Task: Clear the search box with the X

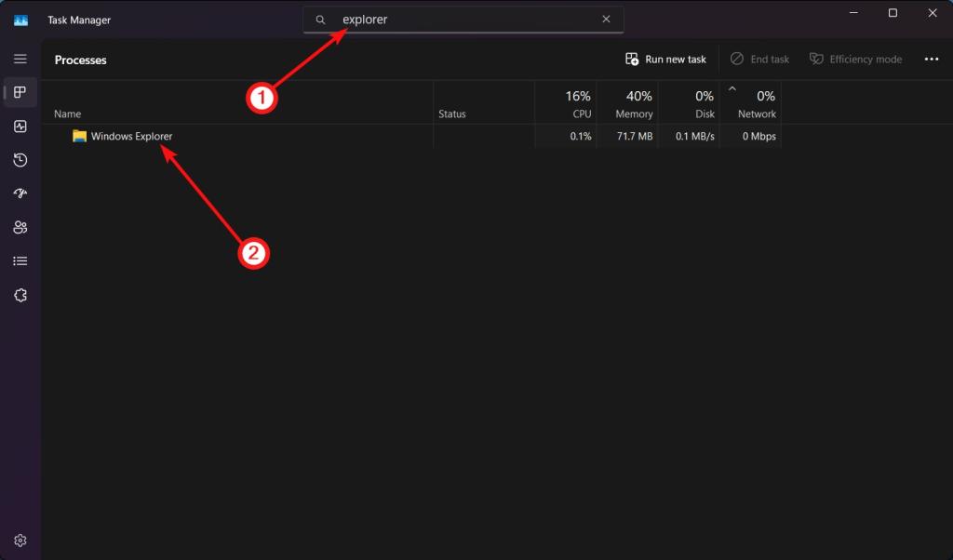Action: [x=606, y=19]
